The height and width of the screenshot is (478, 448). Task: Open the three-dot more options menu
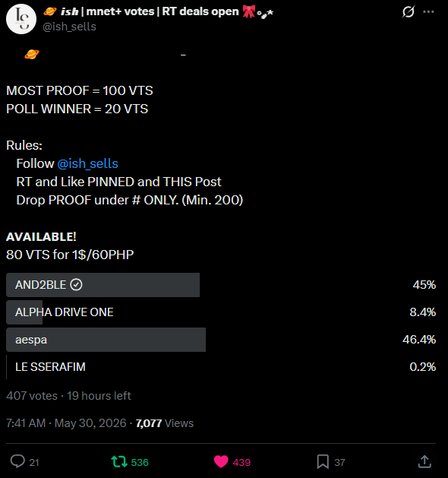[428, 12]
